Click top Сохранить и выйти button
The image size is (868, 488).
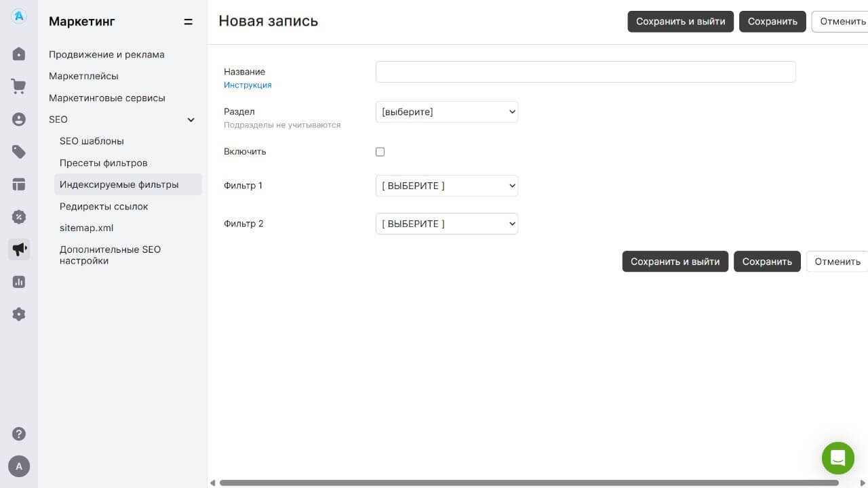pyautogui.click(x=680, y=22)
